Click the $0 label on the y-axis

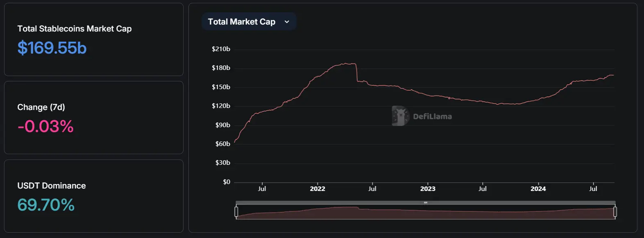point(227,182)
